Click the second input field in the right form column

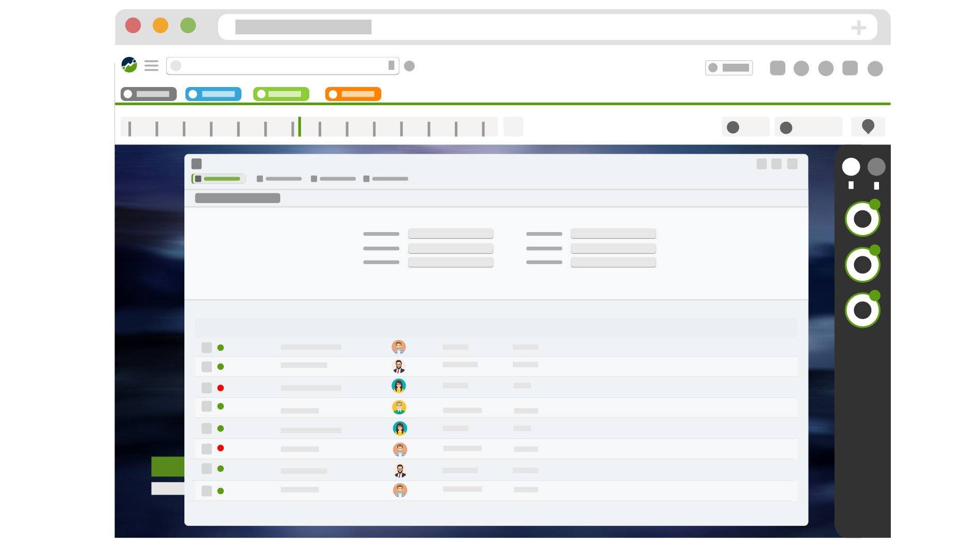(613, 249)
